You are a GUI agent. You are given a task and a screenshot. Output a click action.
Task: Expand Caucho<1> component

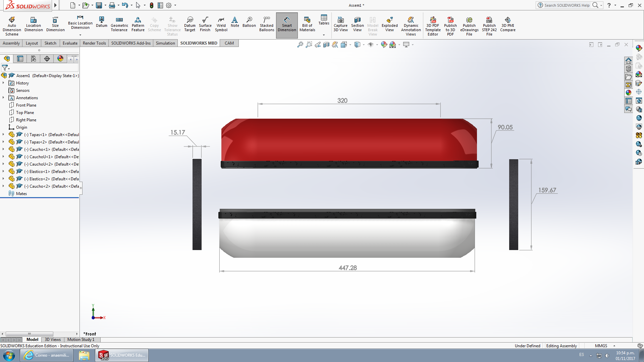[3, 149]
